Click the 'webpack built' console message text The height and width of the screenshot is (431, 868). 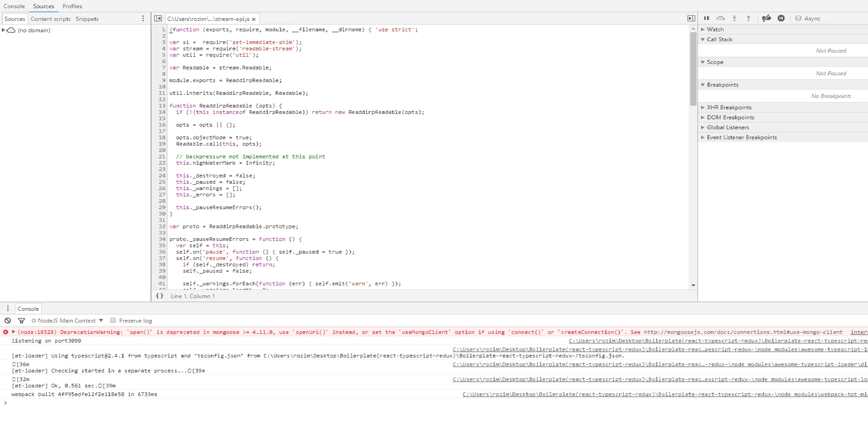pos(84,394)
